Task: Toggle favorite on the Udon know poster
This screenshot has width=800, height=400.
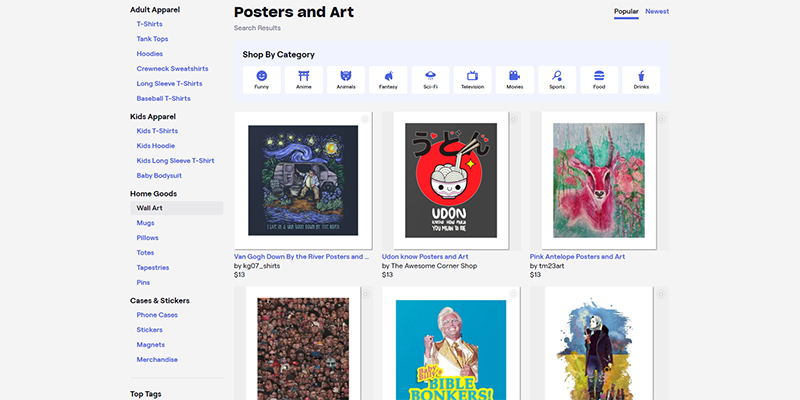Action: click(513, 120)
